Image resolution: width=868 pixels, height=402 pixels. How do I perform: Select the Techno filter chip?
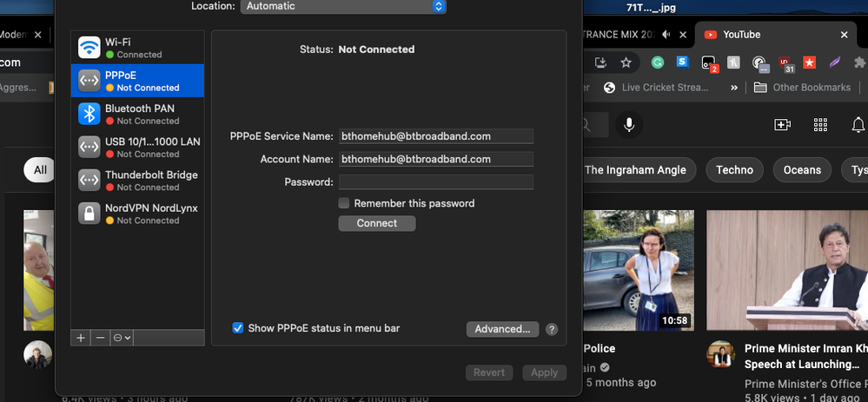(x=734, y=170)
